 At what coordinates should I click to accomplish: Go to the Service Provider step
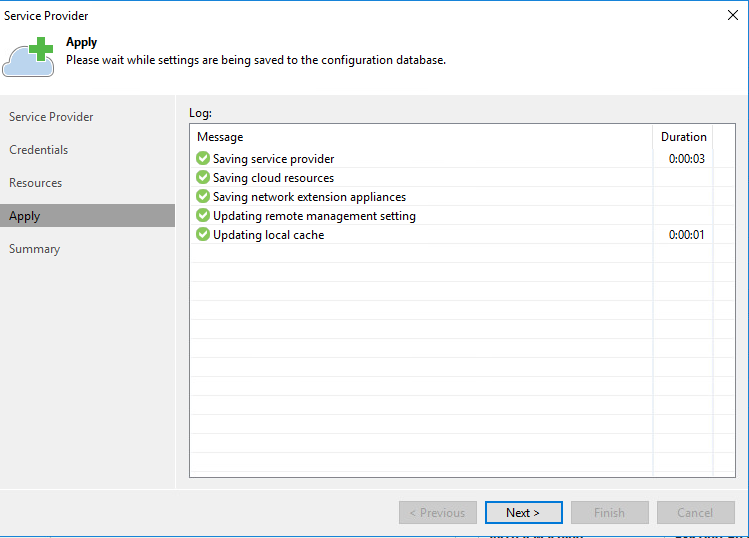click(51, 117)
